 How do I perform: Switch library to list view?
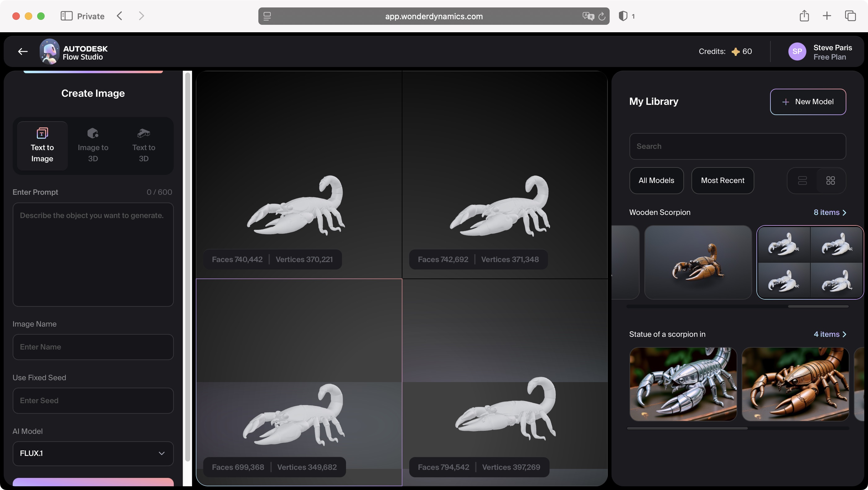[x=803, y=181]
